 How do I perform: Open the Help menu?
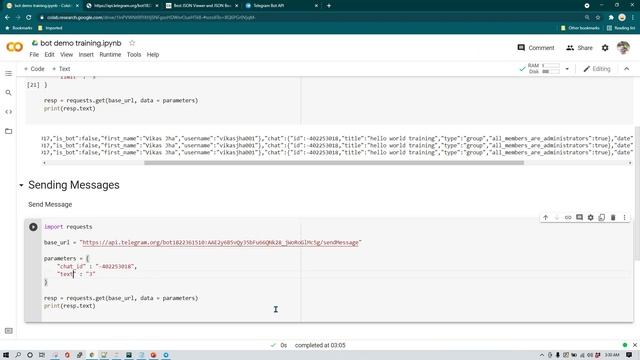153,55
